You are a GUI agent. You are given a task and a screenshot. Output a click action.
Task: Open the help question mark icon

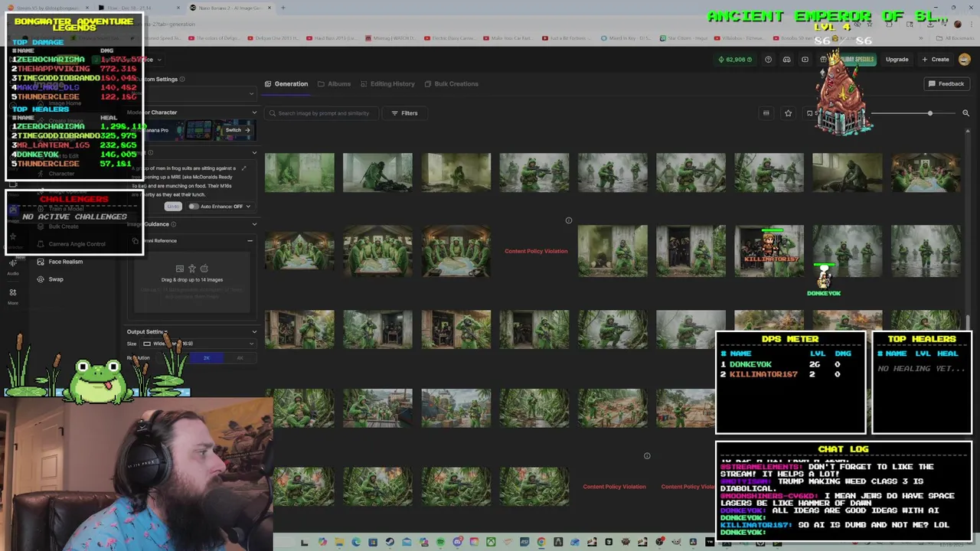tap(768, 60)
